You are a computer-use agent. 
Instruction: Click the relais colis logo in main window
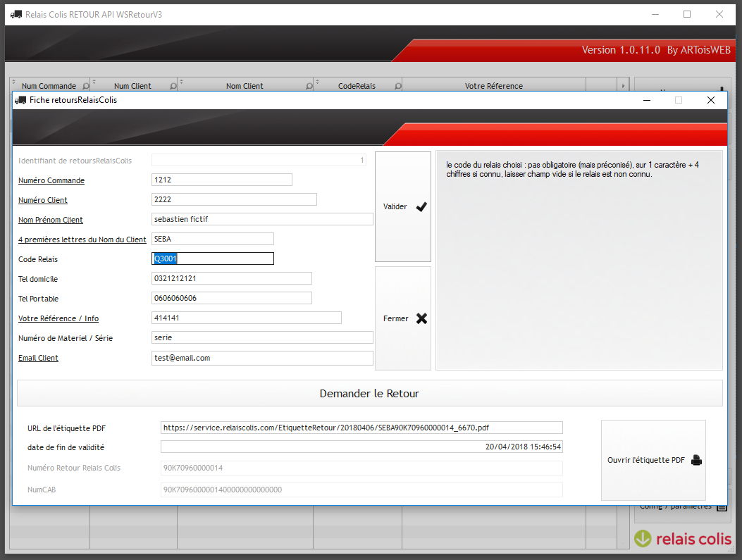[x=683, y=538]
